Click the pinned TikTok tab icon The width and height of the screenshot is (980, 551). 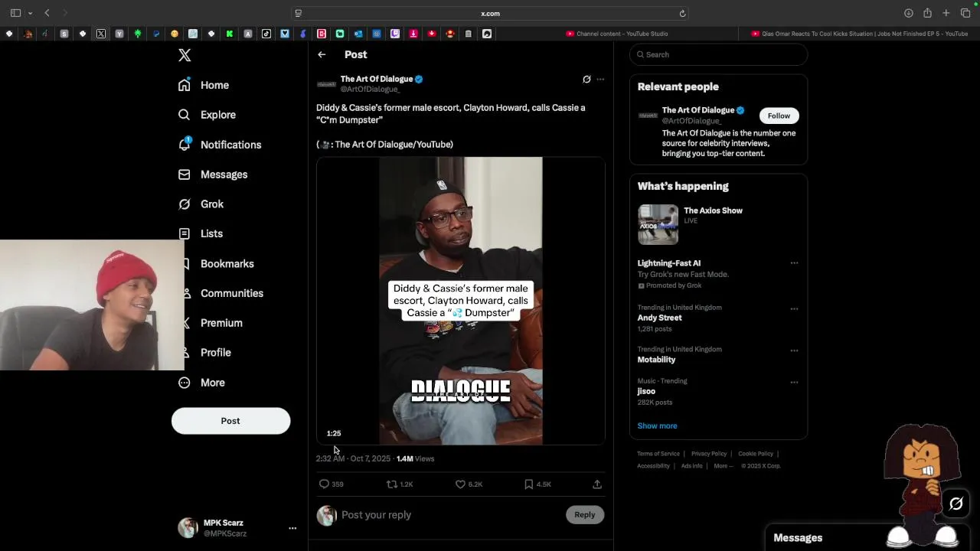266,34
